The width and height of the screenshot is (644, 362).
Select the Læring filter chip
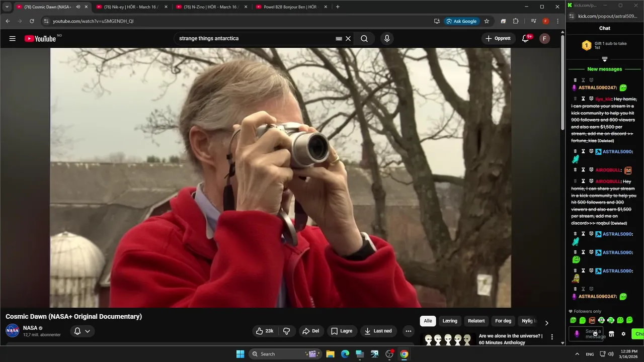click(450, 321)
